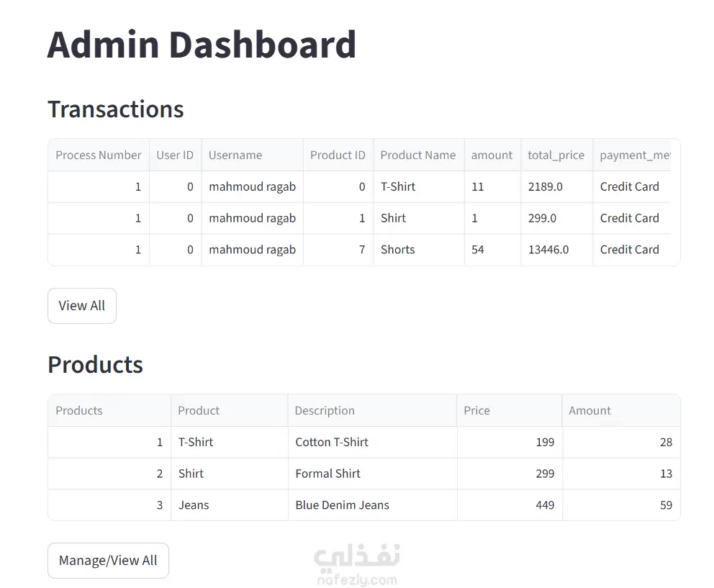The image size is (714, 588).
Task: Select the 13446.0 total price cell
Action: 548,250
